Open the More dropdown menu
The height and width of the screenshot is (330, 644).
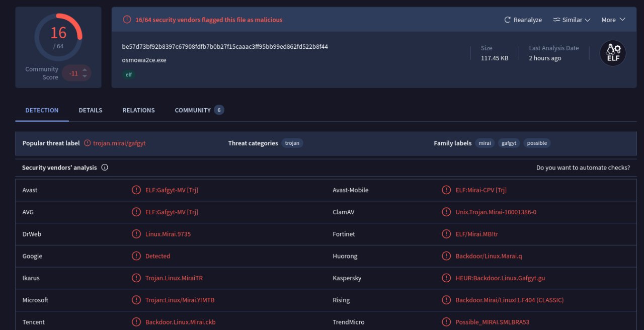point(613,20)
